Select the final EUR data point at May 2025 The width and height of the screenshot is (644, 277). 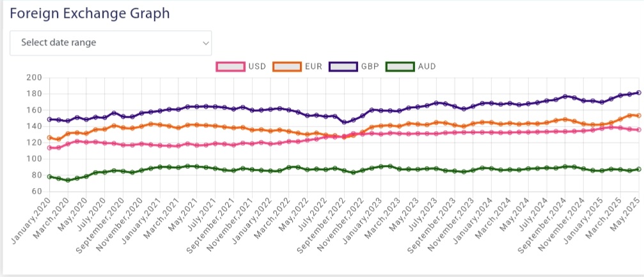(x=638, y=116)
